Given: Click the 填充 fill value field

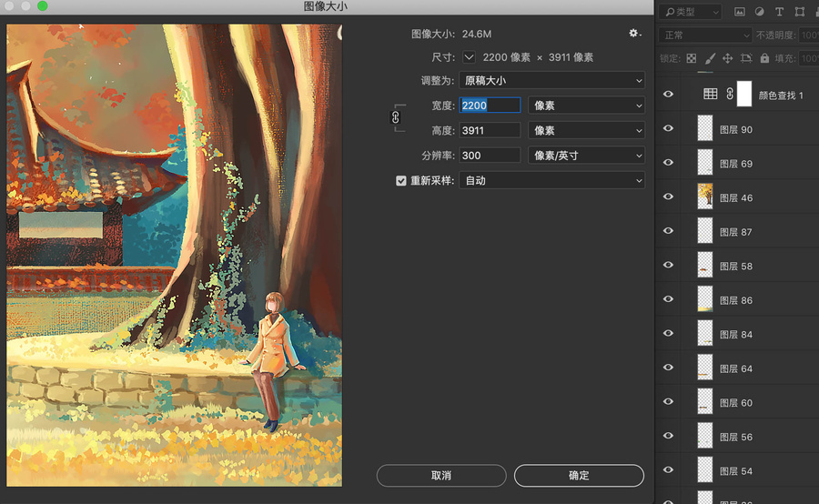Looking at the screenshot, I should click(x=809, y=58).
